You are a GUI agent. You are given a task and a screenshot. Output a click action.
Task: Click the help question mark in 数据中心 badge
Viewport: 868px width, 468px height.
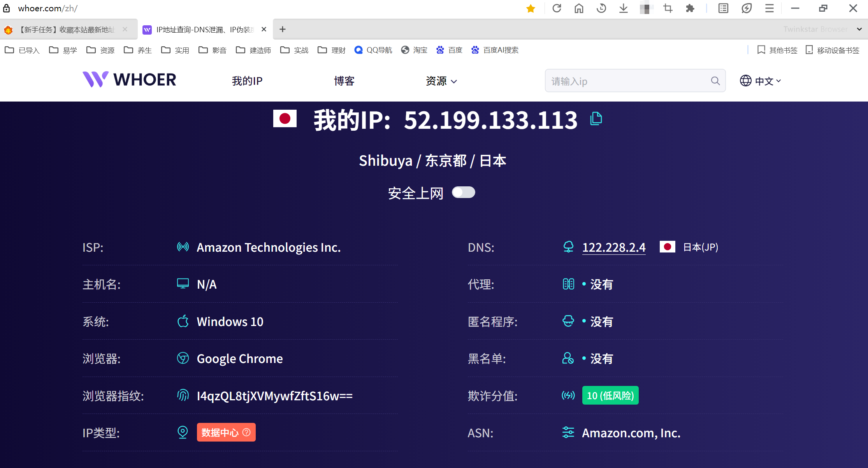click(x=246, y=432)
